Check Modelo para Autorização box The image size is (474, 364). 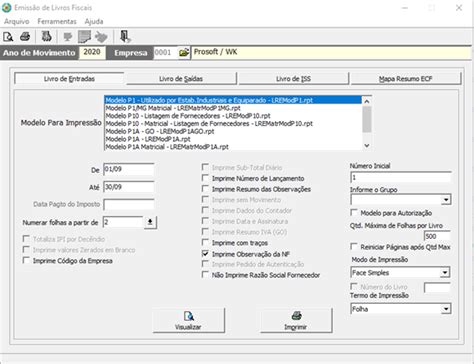tap(354, 212)
